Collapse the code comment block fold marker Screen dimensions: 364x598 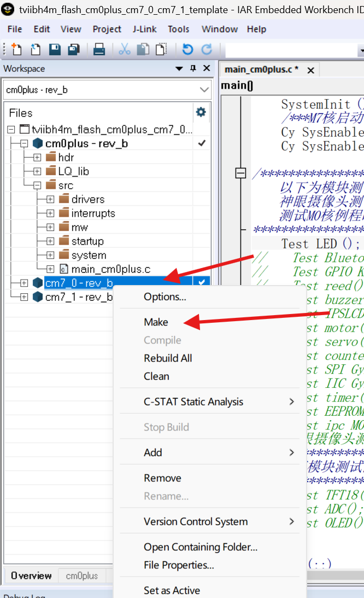pos(240,173)
